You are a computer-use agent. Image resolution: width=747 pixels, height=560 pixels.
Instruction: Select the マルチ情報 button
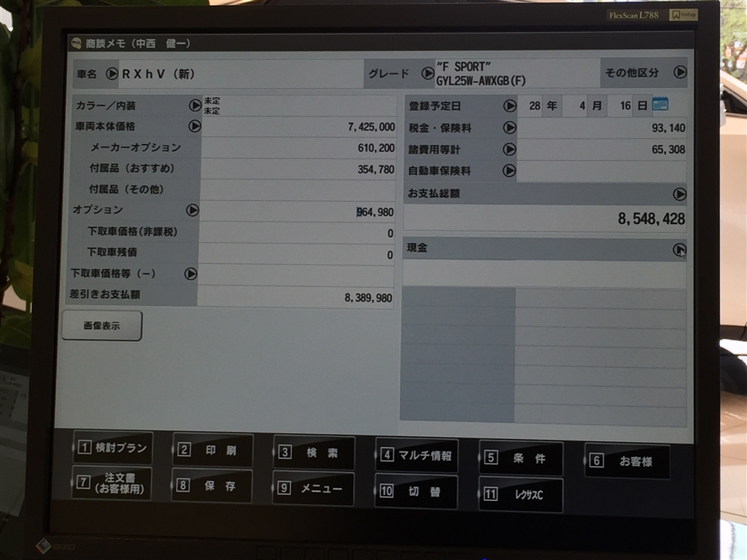[417, 456]
